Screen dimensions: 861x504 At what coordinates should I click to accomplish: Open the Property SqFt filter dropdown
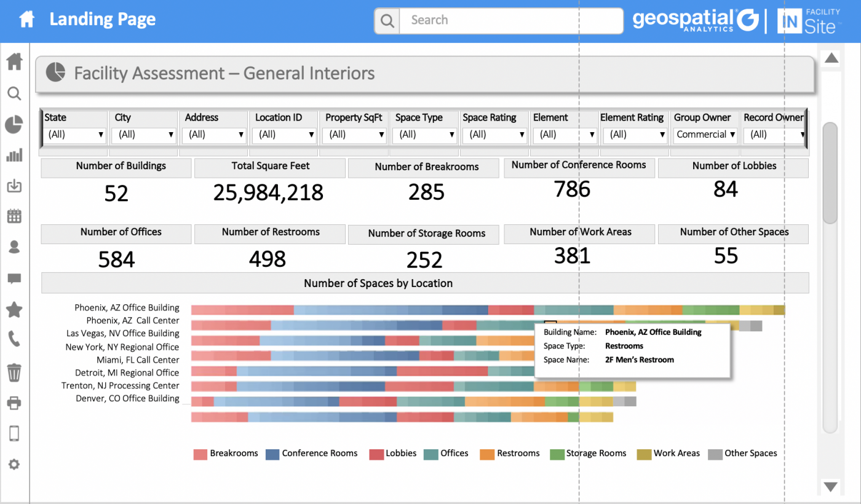pyautogui.click(x=354, y=135)
